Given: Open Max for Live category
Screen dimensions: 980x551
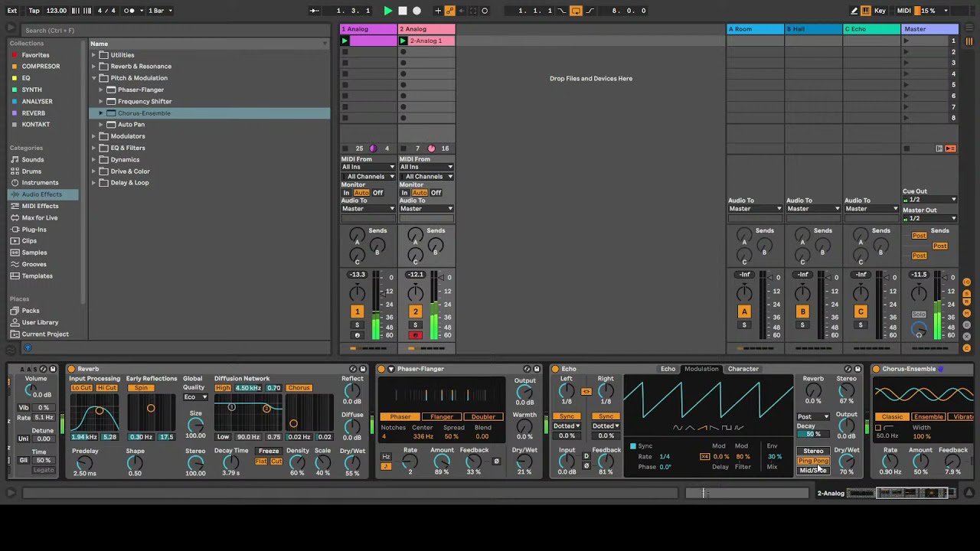Looking at the screenshot, I should coord(39,217).
